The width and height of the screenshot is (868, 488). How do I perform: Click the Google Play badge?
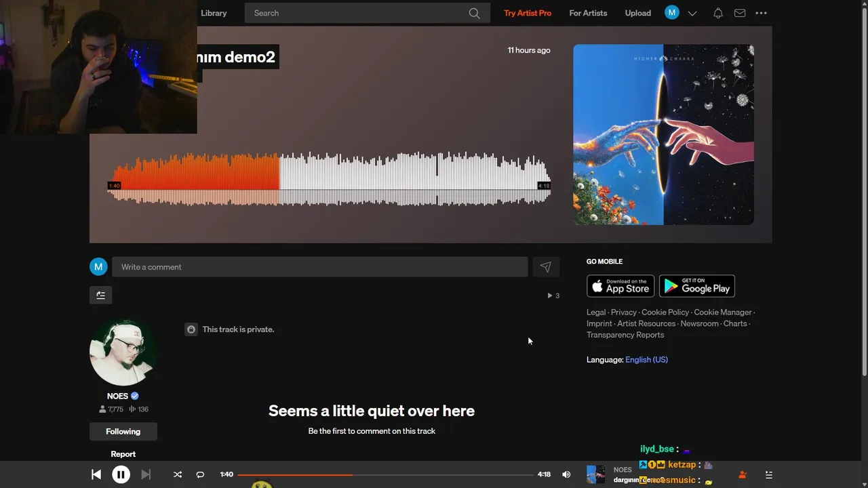697,286
